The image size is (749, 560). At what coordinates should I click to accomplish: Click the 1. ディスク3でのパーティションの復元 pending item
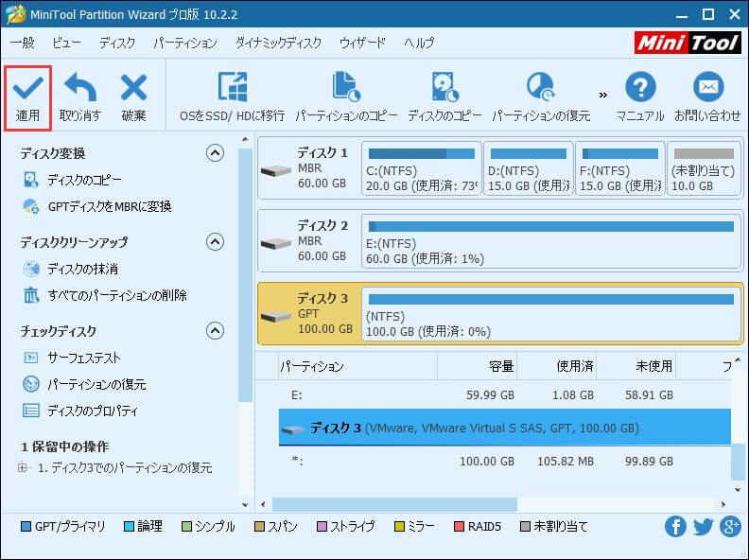125,468
